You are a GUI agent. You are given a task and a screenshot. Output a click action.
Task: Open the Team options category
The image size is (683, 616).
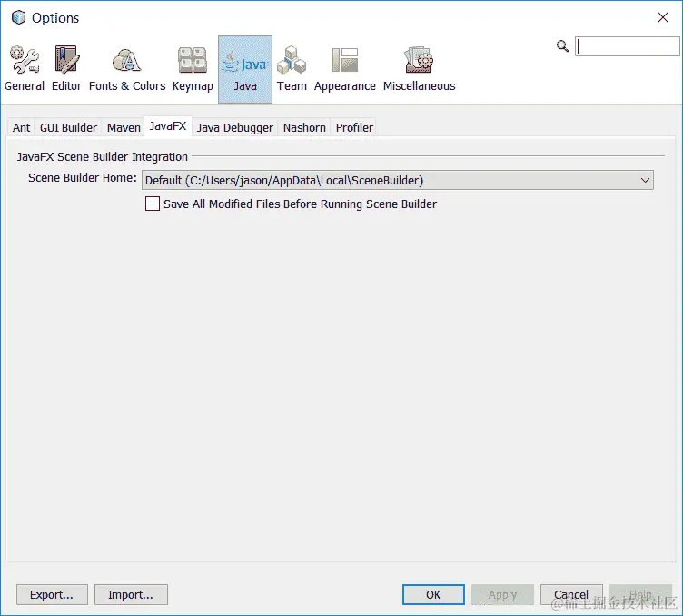click(292, 70)
